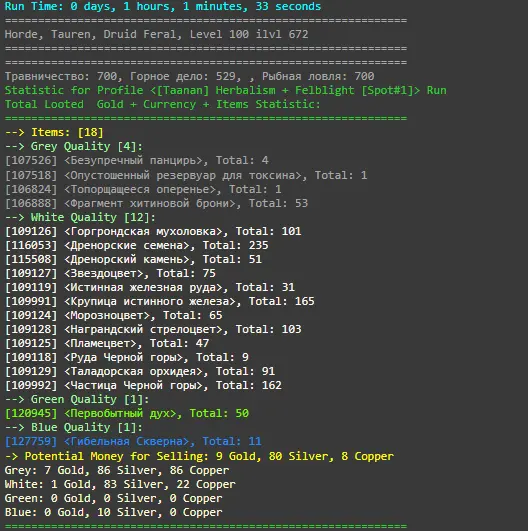The height and width of the screenshot is (531, 528).
Task: Select the Green: 0 Gold money line
Action: coord(113,498)
